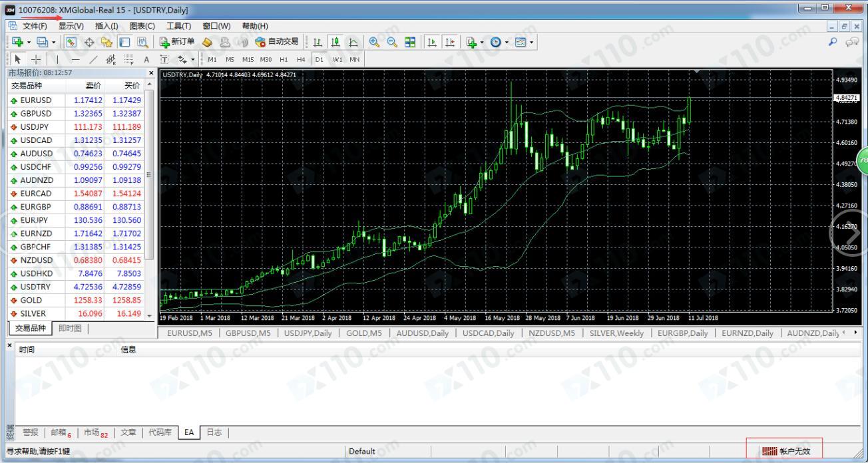This screenshot has width=868, height=463.
Task: Expand the templates dropdown arrow
Action: pyautogui.click(x=531, y=42)
